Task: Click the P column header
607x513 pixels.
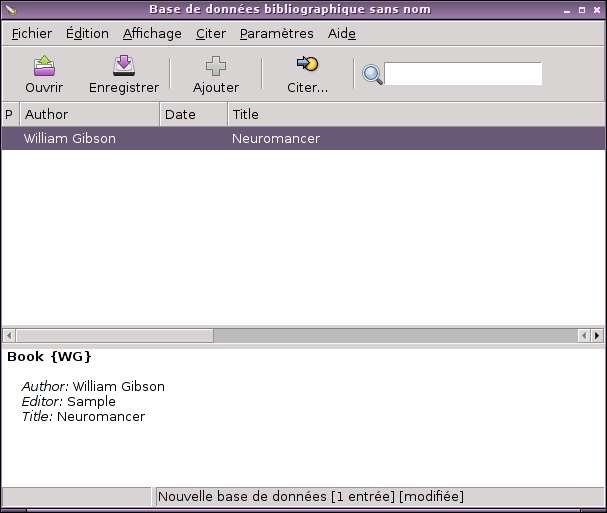Action: click(x=10, y=115)
